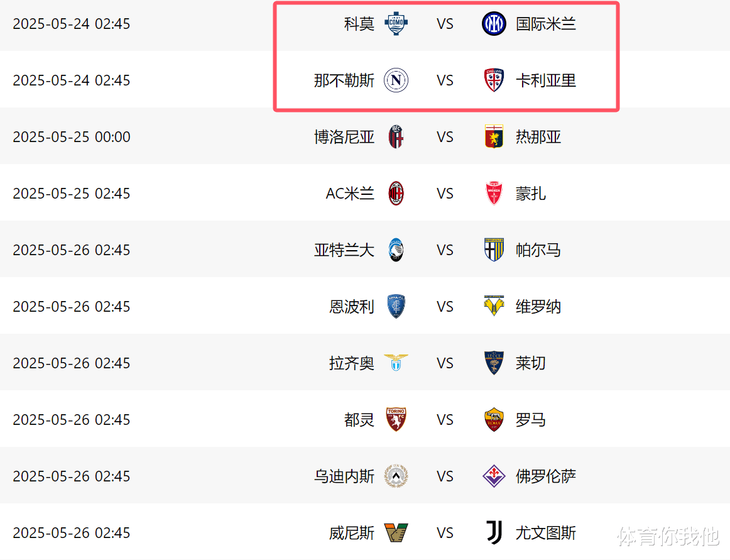
Task: Click the Cagliari crest icon
Action: click(x=494, y=80)
